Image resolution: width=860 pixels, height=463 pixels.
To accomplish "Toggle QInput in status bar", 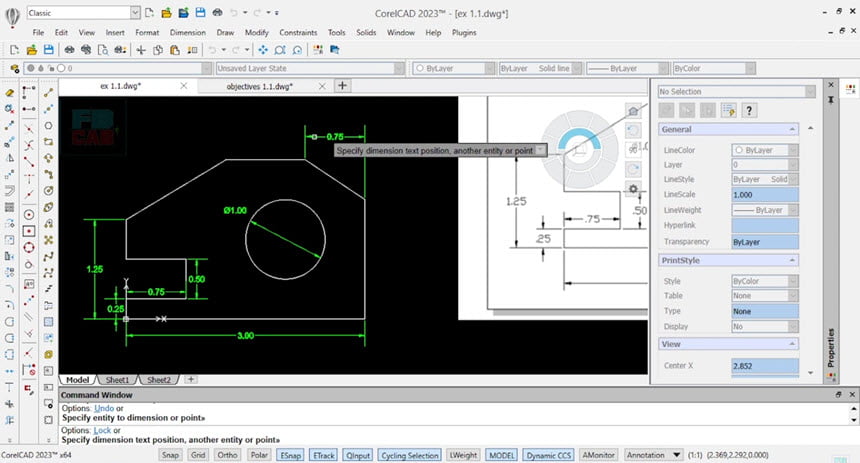I will (358, 455).
